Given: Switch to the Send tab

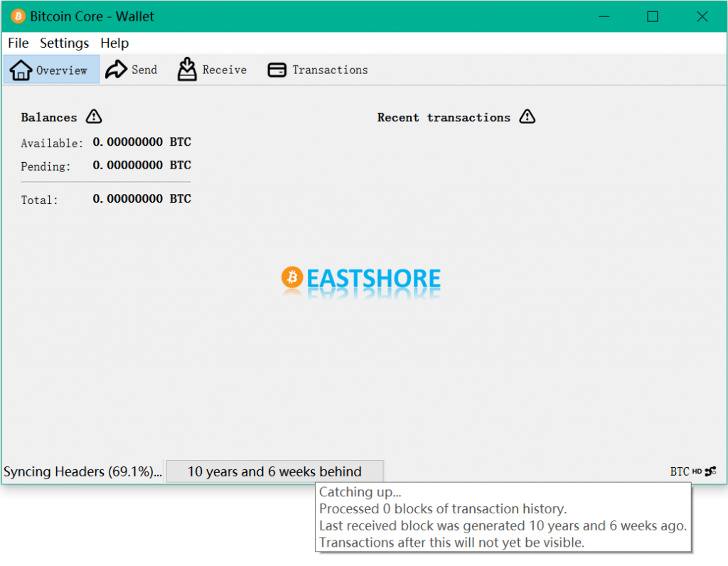Looking at the screenshot, I should 132,69.
